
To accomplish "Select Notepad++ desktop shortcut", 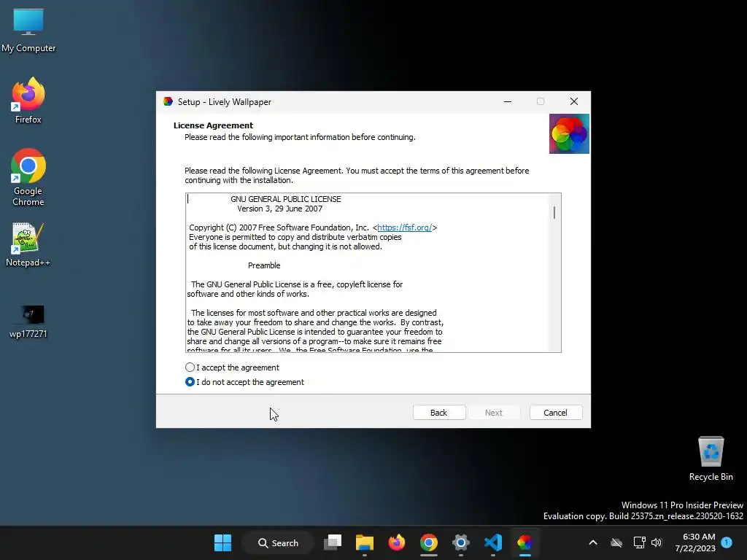I will pyautogui.click(x=28, y=245).
